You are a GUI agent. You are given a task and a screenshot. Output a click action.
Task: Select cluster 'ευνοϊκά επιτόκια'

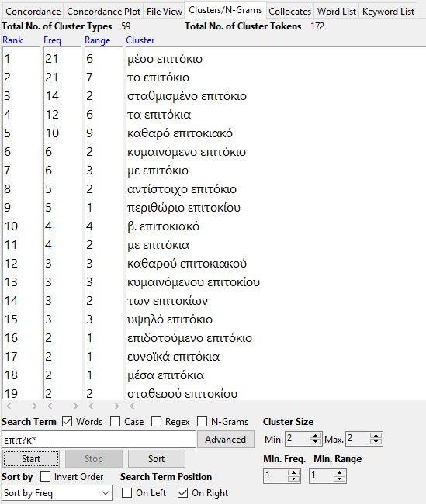[173, 357]
